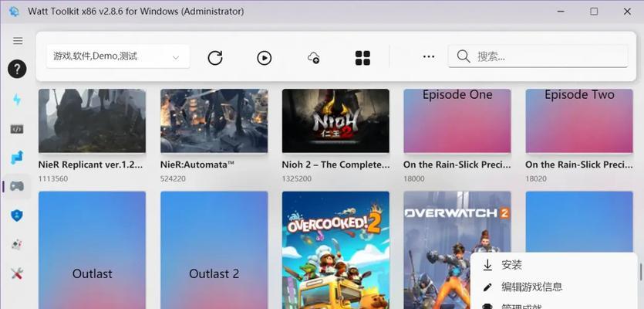
Task: Open the cloud save manager icon
Action: click(x=314, y=58)
